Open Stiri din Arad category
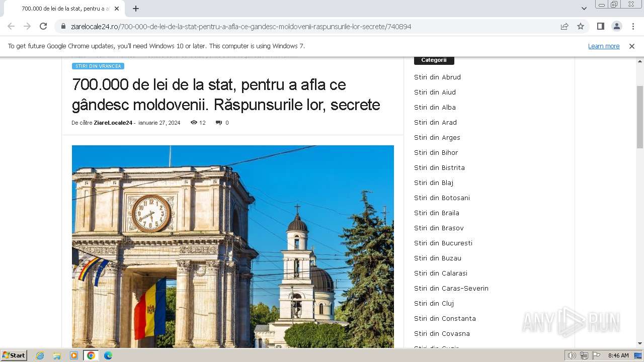 tap(435, 122)
